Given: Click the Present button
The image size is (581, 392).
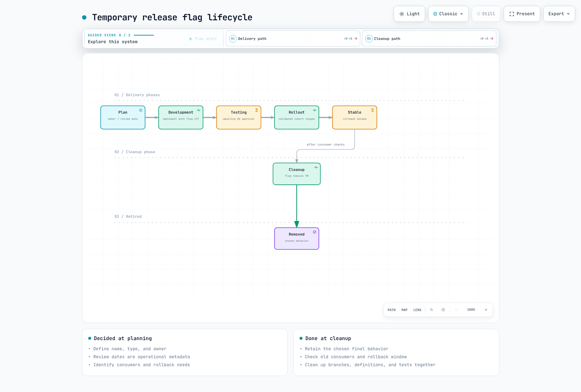Looking at the screenshot, I should tap(522, 14).
